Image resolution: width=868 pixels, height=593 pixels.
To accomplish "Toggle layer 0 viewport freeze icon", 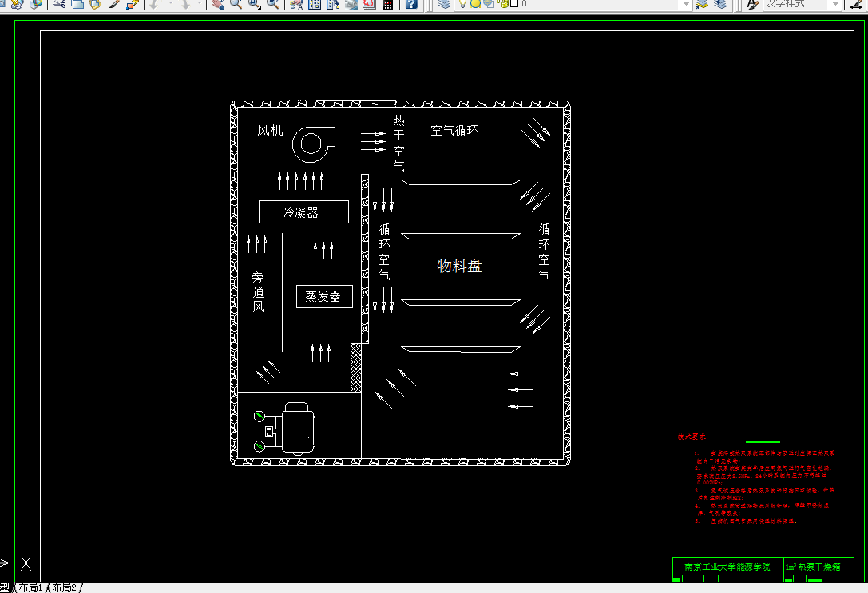I will (488, 3).
